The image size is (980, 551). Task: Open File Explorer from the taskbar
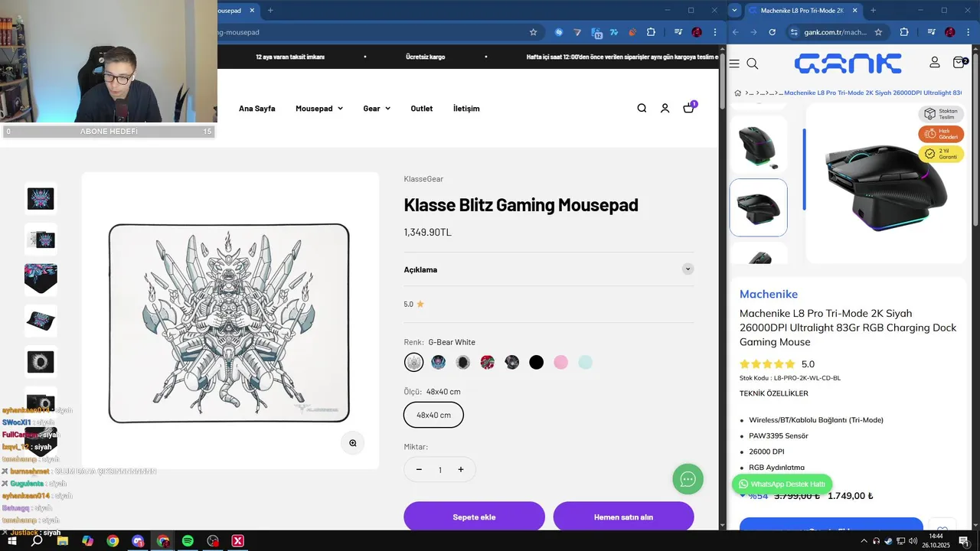pos(62,541)
